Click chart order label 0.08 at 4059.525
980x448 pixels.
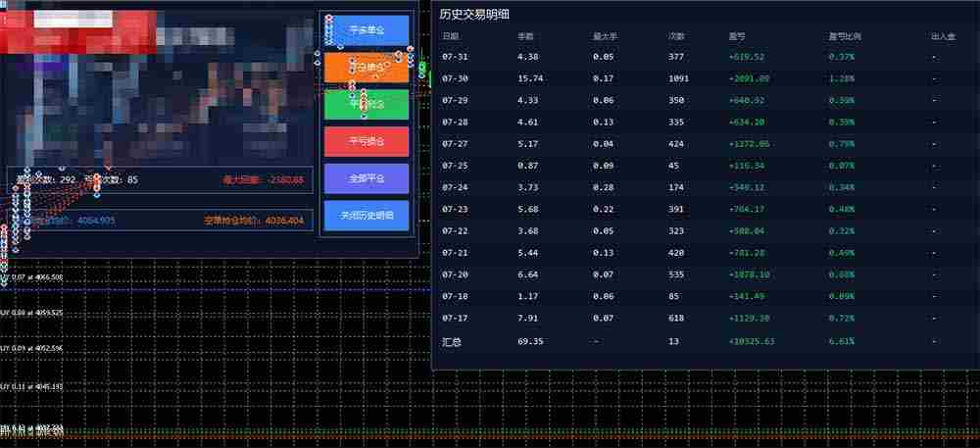click(x=32, y=312)
